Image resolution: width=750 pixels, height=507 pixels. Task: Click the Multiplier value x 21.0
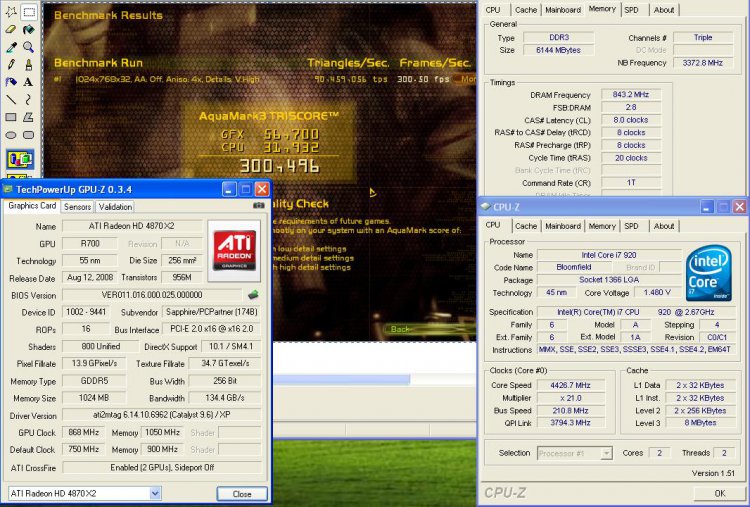[x=570, y=398]
